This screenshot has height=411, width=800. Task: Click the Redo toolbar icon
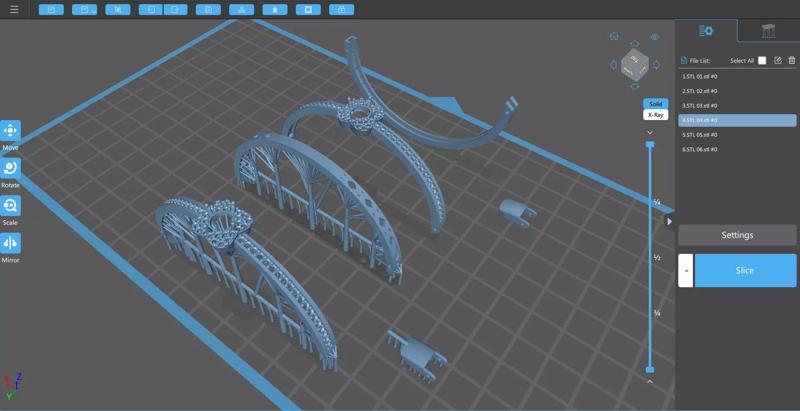[176, 9]
